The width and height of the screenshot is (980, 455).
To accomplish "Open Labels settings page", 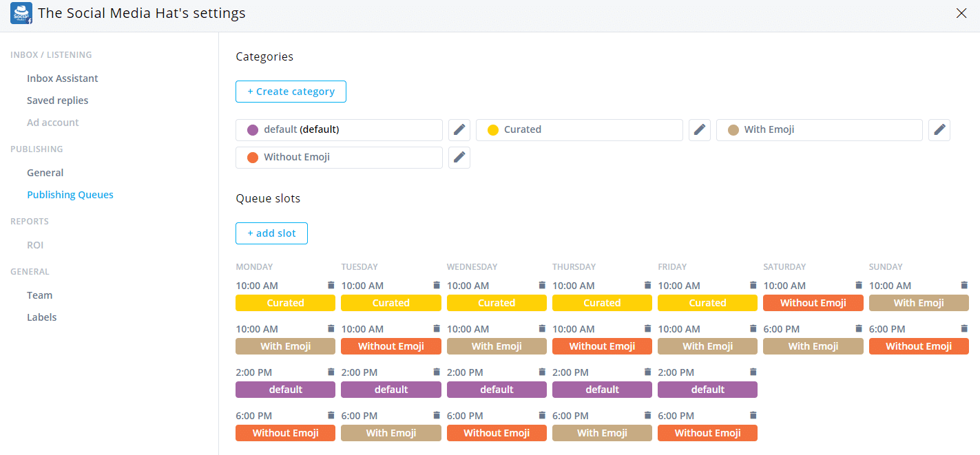I will point(42,317).
